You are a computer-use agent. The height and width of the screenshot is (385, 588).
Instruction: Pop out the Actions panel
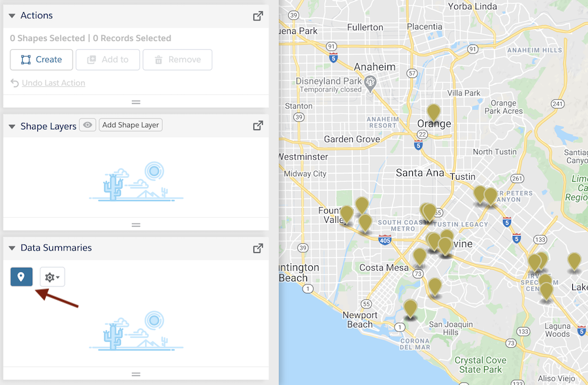coord(258,16)
